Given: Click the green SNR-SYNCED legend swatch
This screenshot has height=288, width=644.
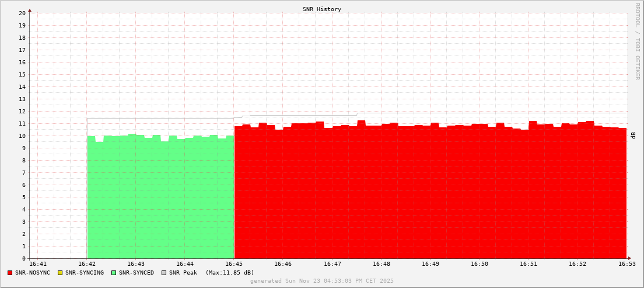Looking at the screenshot, I should [114, 273].
